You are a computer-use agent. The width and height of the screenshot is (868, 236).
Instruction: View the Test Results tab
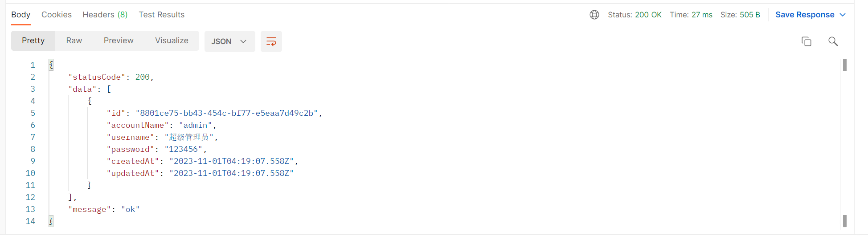(x=161, y=15)
